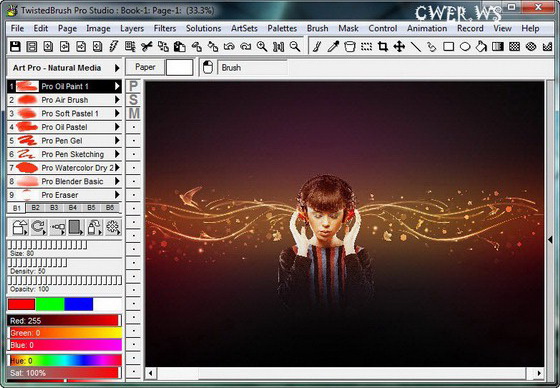Image resolution: width=560 pixels, height=388 pixels.
Task: Click the paste clipboard icon
Action: pos(180,46)
